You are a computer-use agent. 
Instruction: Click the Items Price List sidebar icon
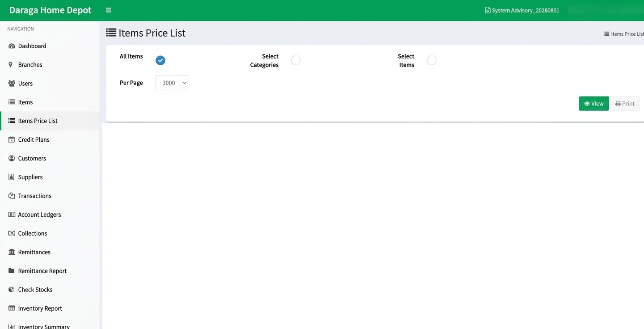(12, 121)
